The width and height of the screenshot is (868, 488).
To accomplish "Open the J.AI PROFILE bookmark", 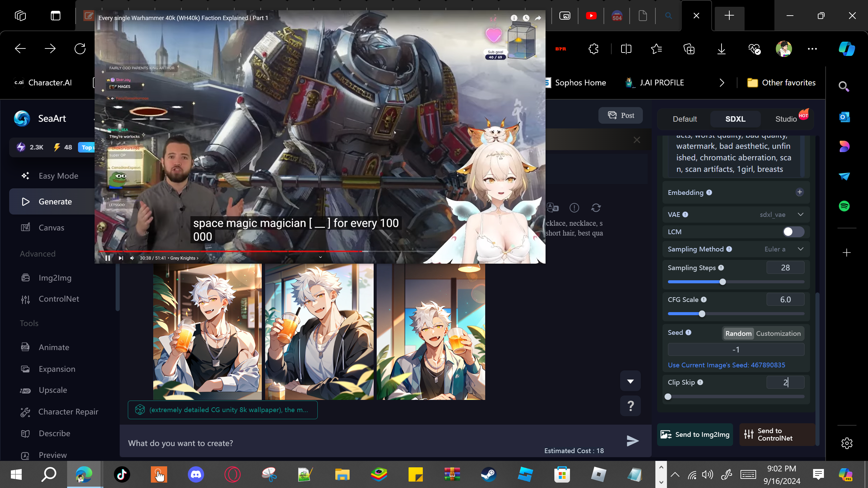I will [655, 83].
